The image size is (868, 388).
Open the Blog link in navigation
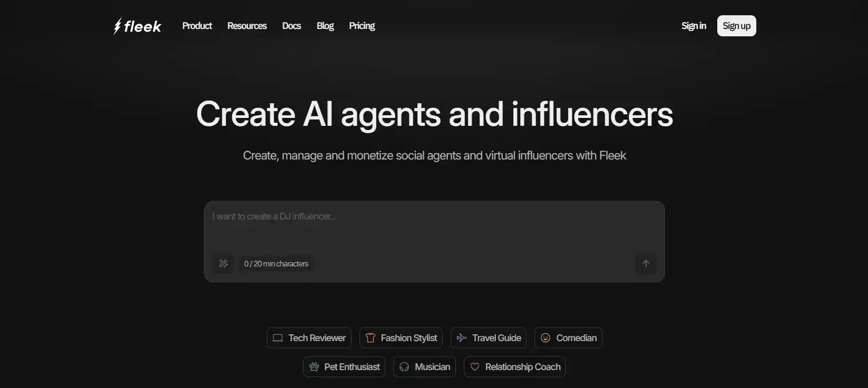click(325, 26)
